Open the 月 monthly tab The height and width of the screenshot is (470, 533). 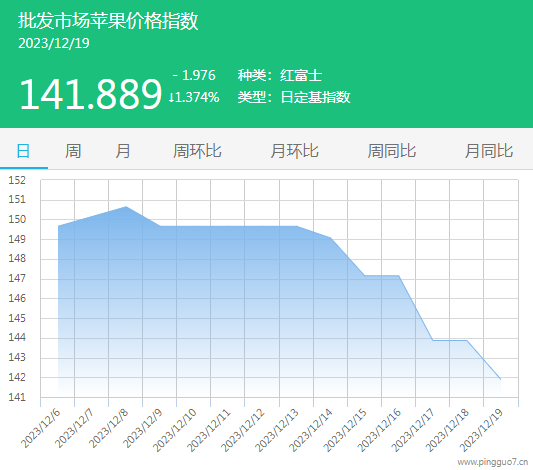coord(123,151)
